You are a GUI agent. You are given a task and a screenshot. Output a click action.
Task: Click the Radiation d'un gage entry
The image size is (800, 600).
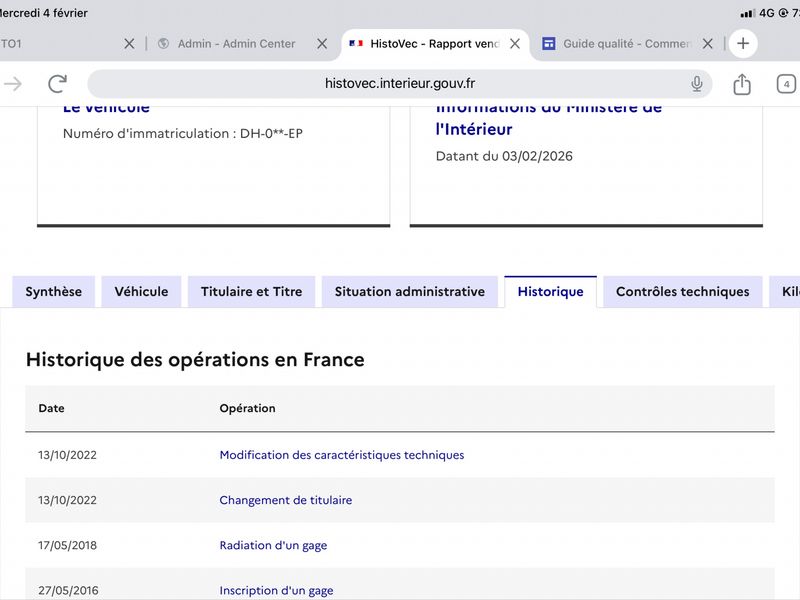tap(273, 545)
